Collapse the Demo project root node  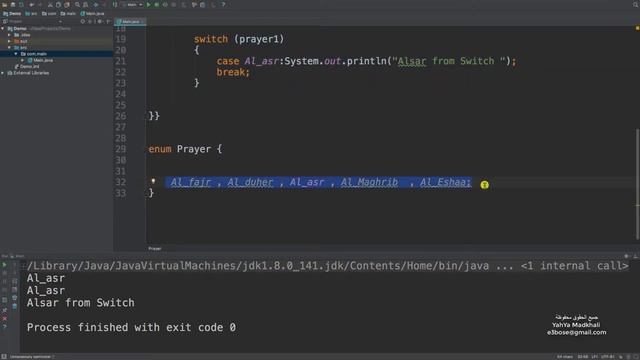[x=3, y=29]
